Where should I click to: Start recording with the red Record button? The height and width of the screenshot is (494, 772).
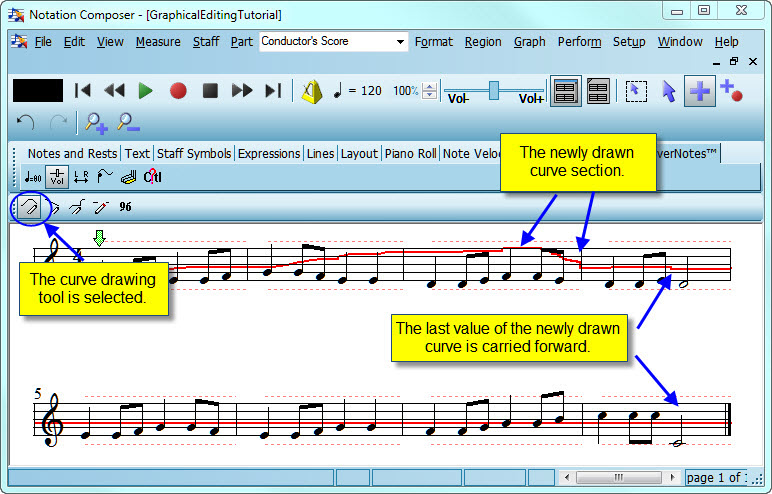coord(178,91)
